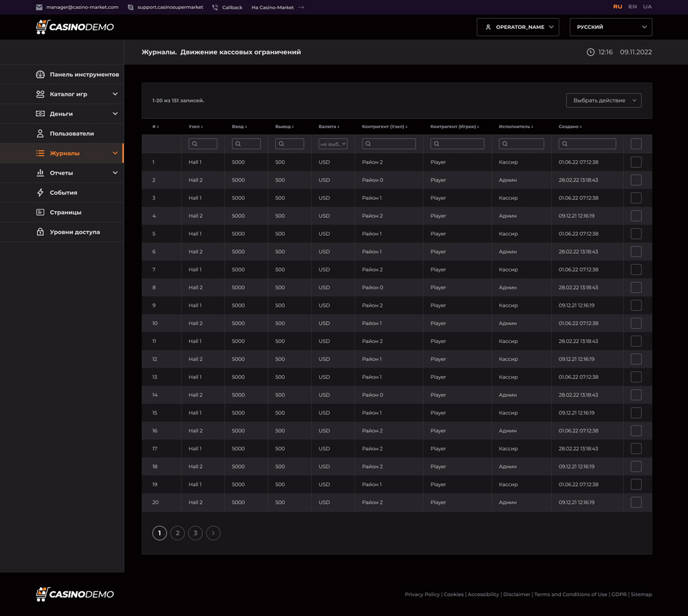688x616 pixels.
Task: Click the lightning icon for События
Action: [40, 192]
